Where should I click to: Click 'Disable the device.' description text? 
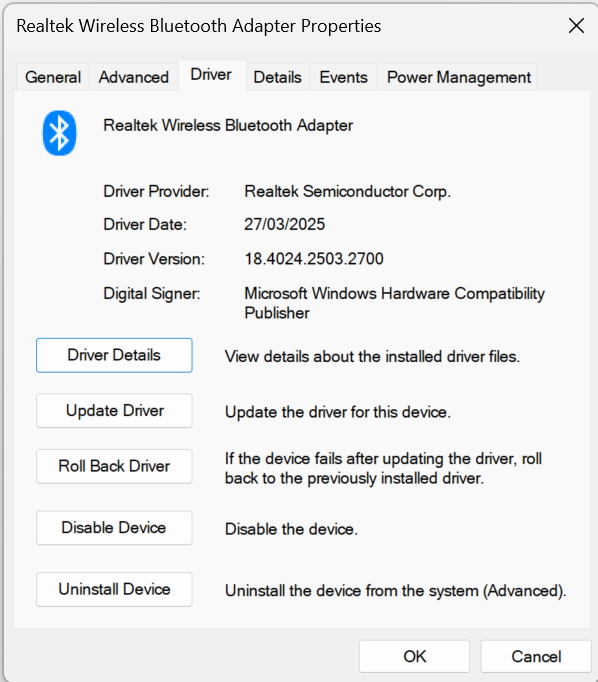[291, 529]
